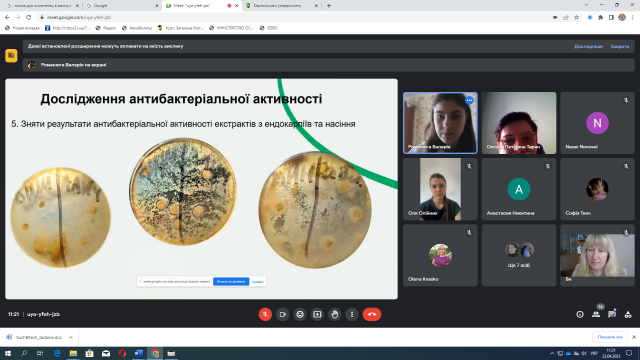
Task: Click the shared presentation slide area
Action: coord(201,189)
